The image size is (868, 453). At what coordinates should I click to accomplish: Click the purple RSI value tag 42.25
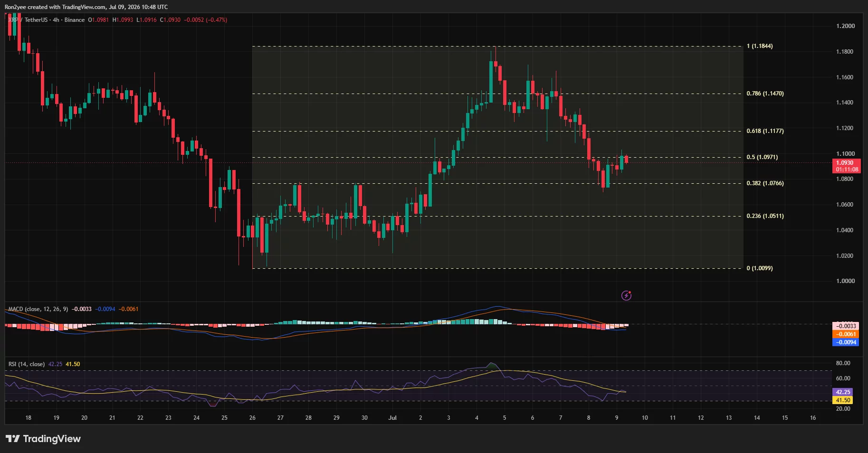(x=843, y=392)
